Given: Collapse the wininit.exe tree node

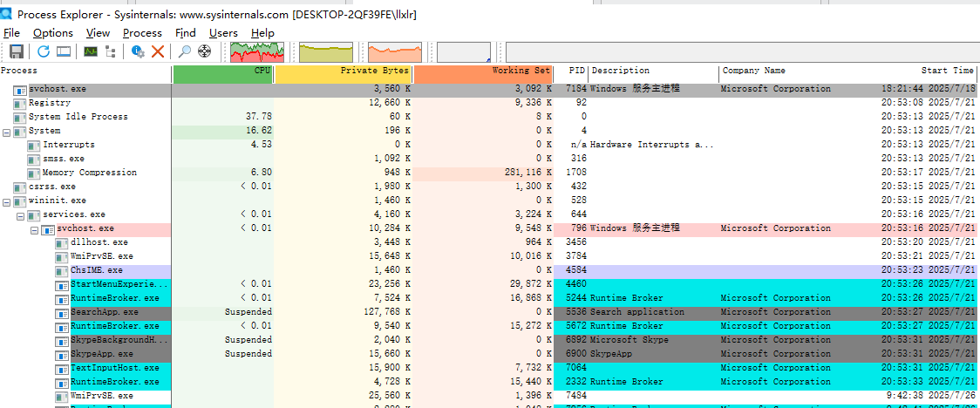Looking at the screenshot, I should (6, 201).
